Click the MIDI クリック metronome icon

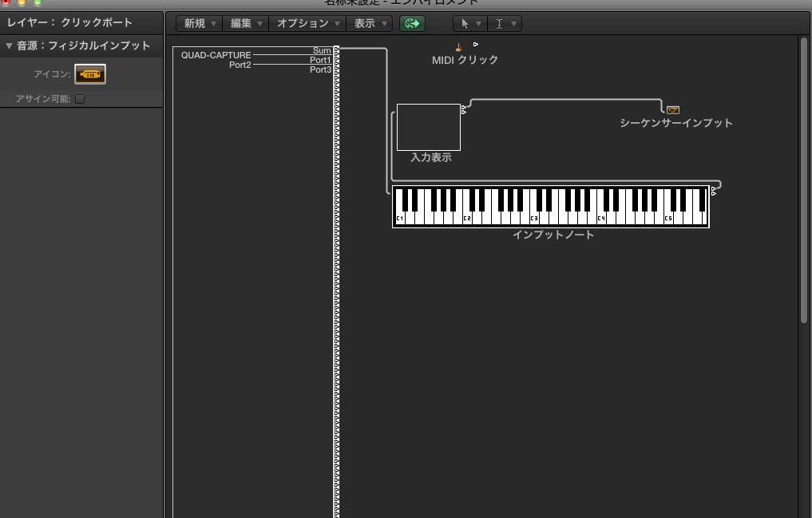click(458, 46)
